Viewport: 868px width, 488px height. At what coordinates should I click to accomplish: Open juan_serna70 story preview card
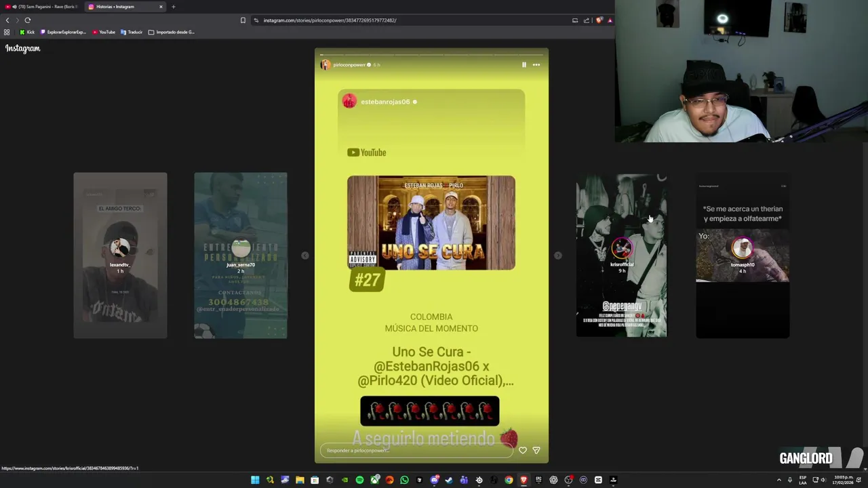tap(241, 256)
